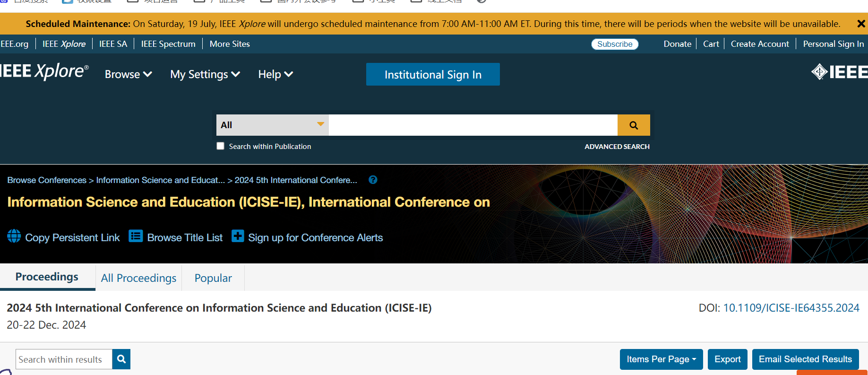Open the Cart link
868x375 pixels.
(x=711, y=44)
